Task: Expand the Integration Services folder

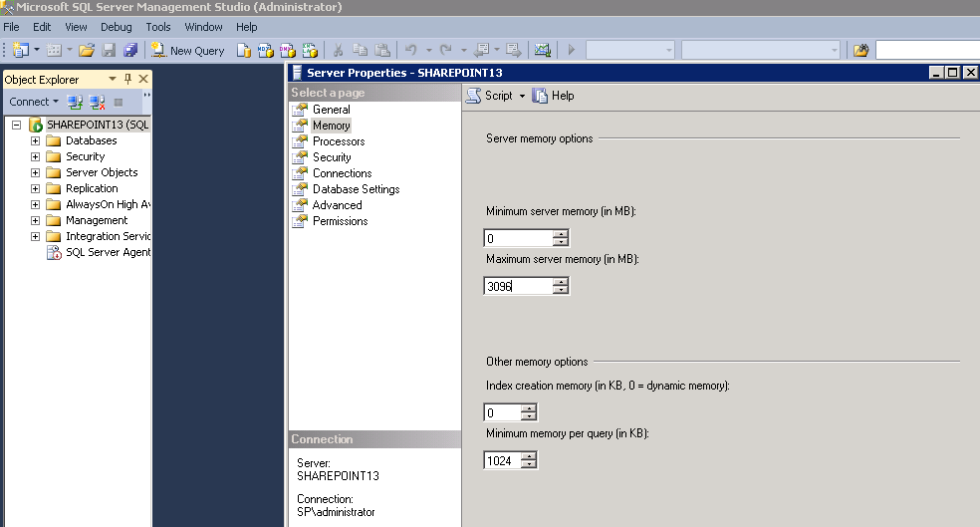Action: (x=36, y=236)
